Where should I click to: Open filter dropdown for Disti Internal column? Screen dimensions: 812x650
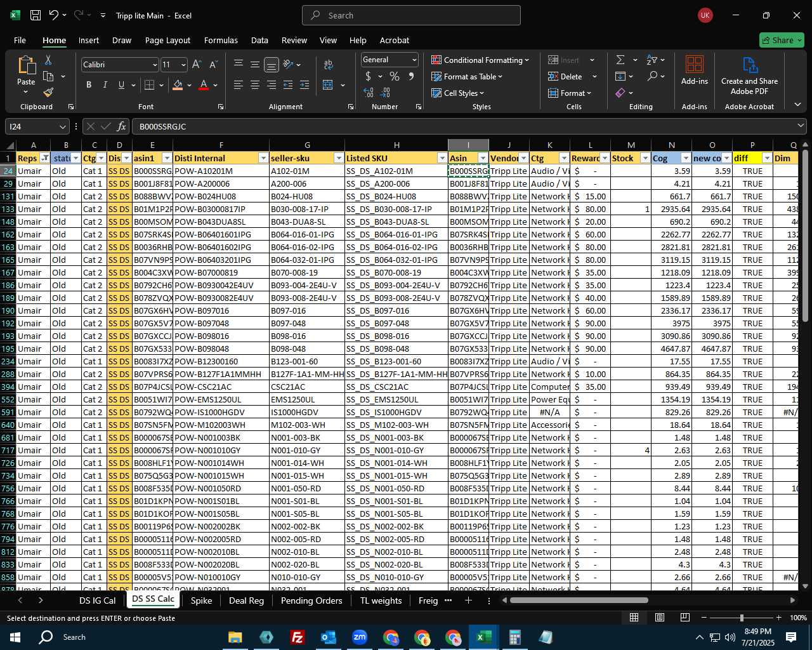click(263, 158)
